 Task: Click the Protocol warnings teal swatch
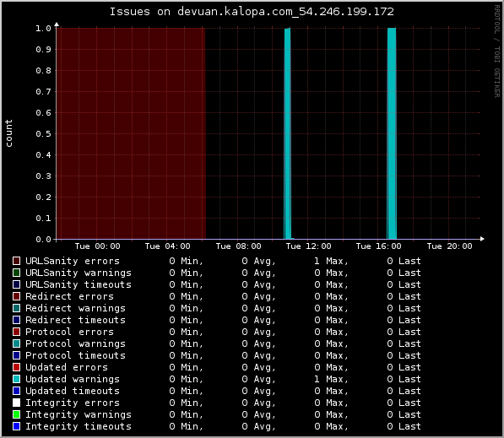click(16, 343)
